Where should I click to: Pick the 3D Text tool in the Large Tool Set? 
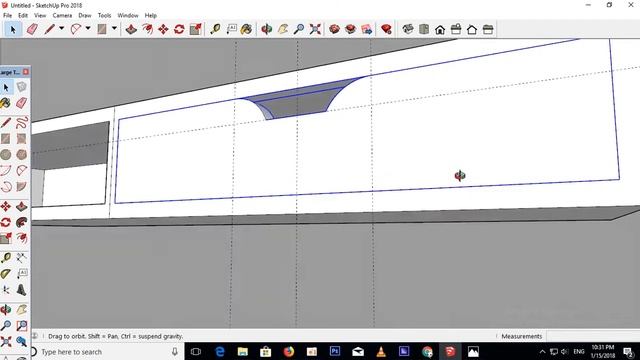click(x=22, y=290)
